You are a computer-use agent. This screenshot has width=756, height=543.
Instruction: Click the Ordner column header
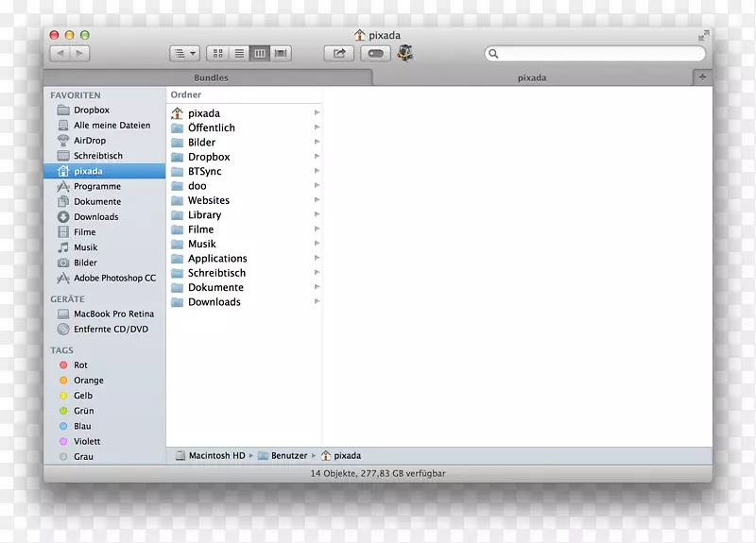(245, 95)
